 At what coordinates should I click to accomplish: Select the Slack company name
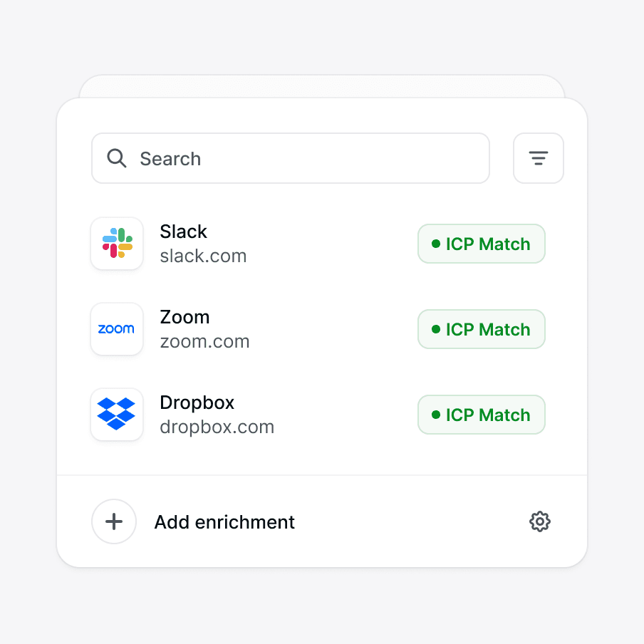(183, 232)
